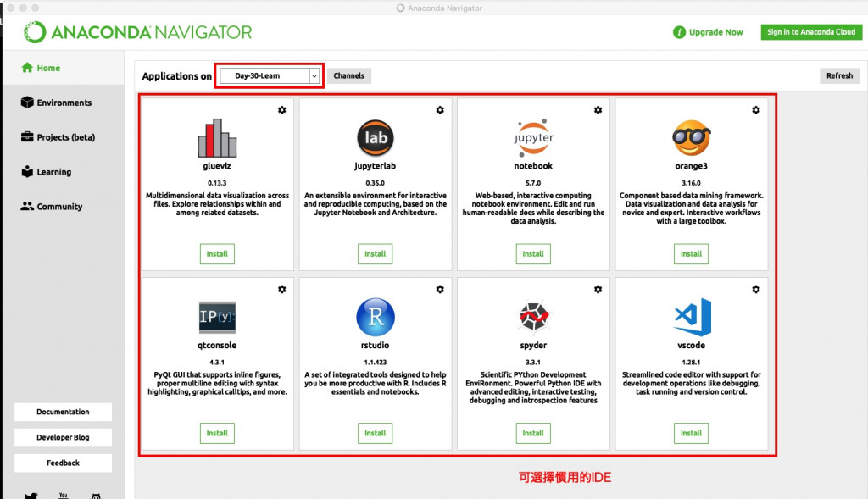Image resolution: width=868 pixels, height=499 pixels.
Task: Click the notebook version 5.7.0 text
Action: click(x=533, y=183)
